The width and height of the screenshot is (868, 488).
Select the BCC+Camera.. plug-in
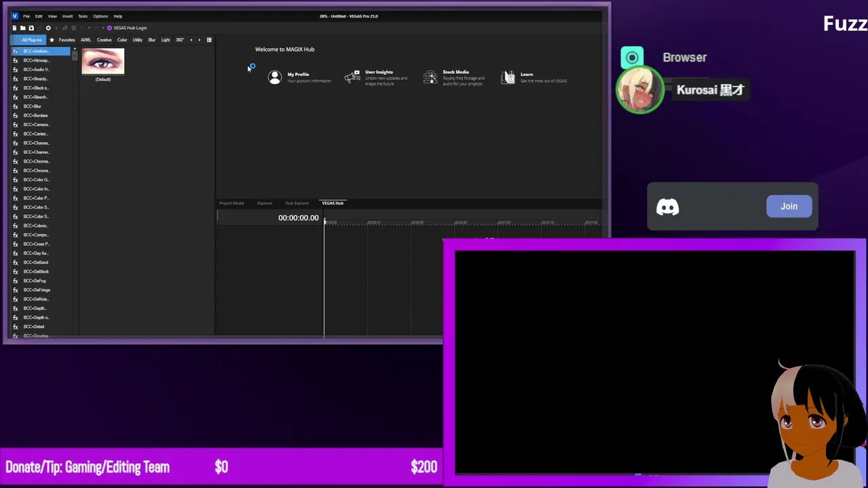(41, 125)
